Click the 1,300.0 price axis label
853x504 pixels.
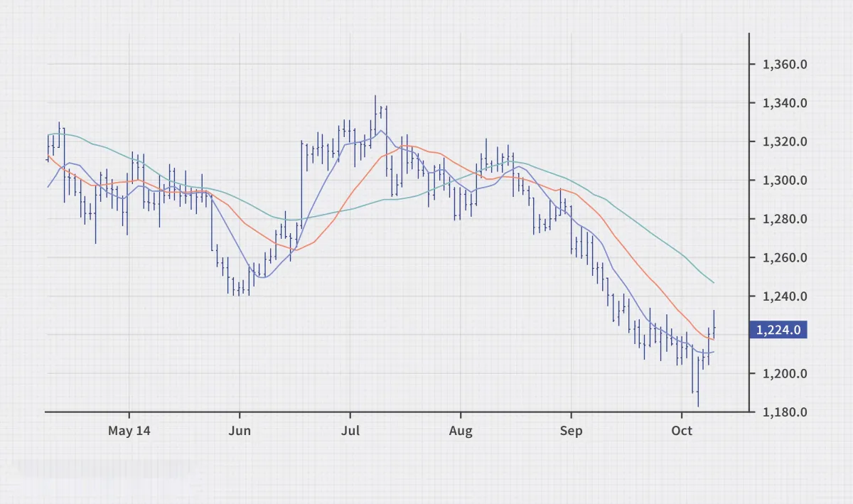pyautogui.click(x=785, y=181)
